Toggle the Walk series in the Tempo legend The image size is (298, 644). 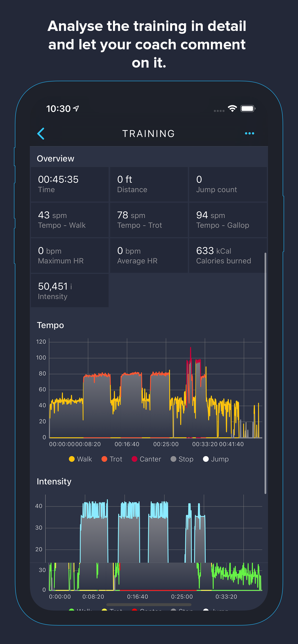[80, 459]
